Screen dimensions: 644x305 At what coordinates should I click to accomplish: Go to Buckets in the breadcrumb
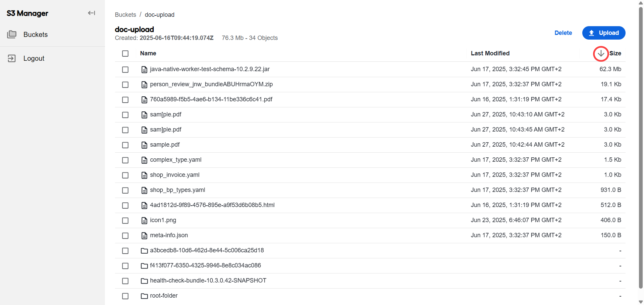point(125,15)
